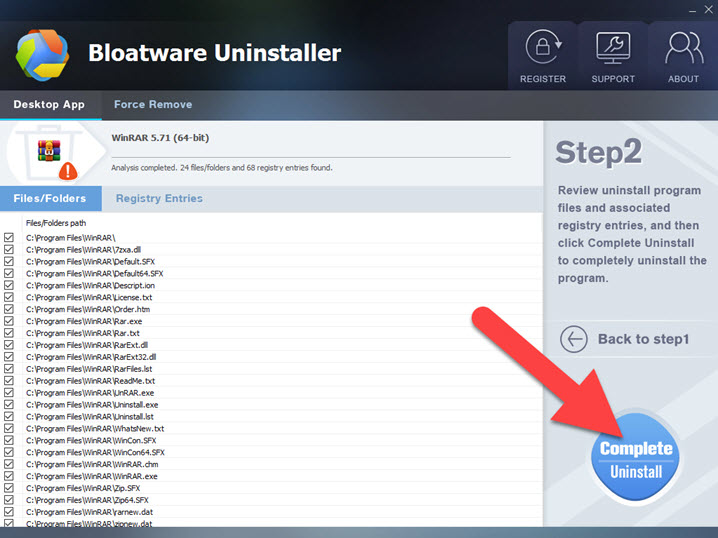718x538 pixels.
Task: Uncheck the C:\Program Files\WinRAR\ folder checkbox
Action: [x=9, y=238]
